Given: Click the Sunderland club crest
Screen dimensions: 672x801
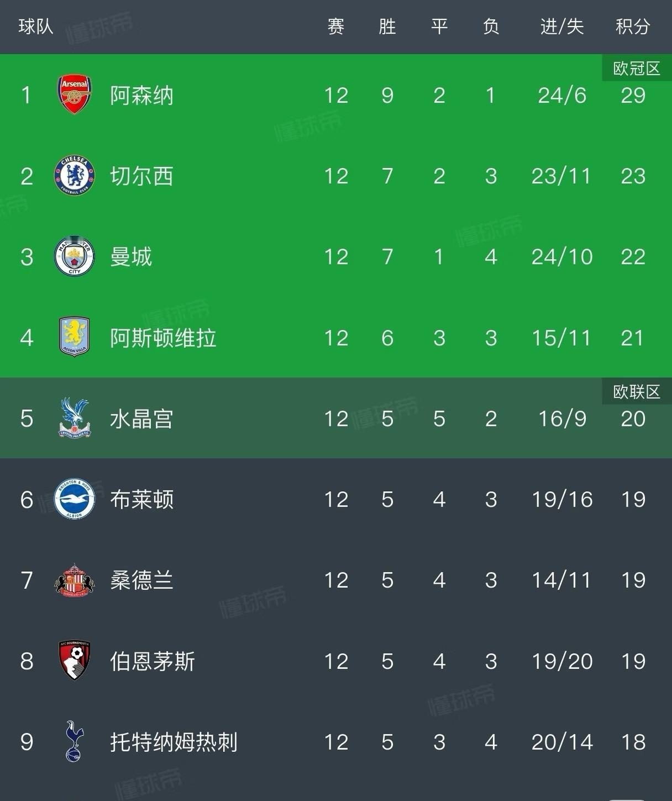Looking at the screenshot, I should click(74, 580).
